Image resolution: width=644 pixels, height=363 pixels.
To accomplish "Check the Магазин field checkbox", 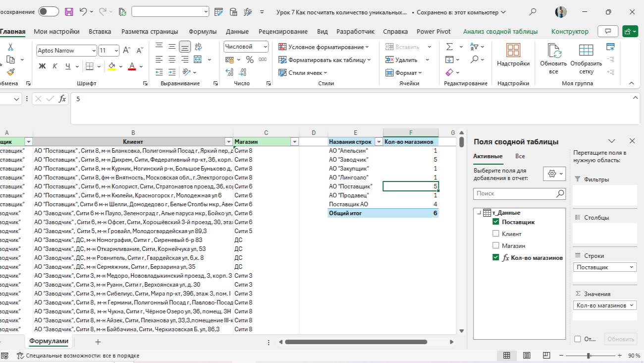I will 496,245.
